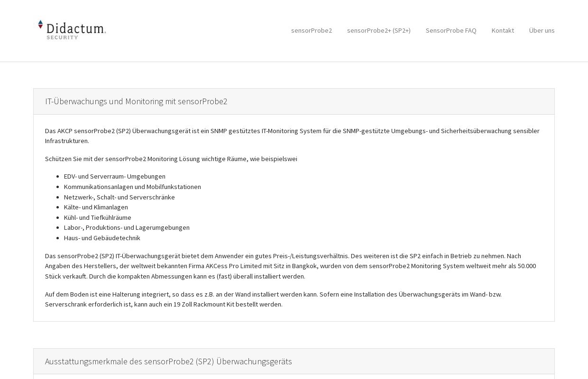Click the Ausstattungsmerkmale section heading
Viewport: 588px width, 379px height.
[168, 361]
